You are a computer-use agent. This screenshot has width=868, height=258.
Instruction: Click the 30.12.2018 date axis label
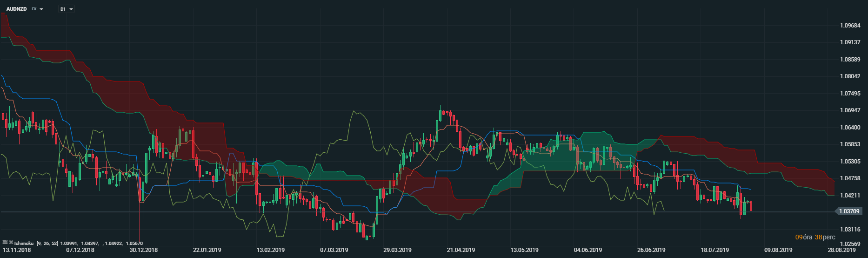coord(144,250)
